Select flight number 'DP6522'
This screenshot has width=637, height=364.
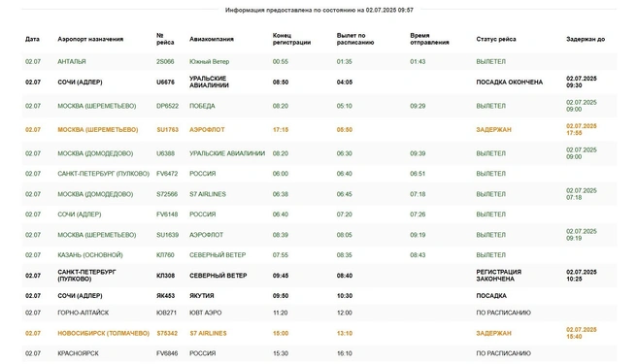click(167, 106)
